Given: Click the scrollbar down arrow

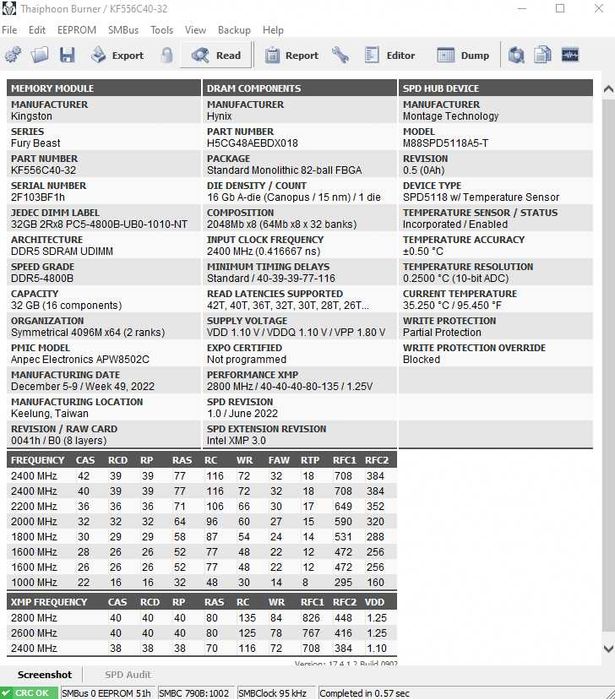Looking at the screenshot, I should (608, 649).
